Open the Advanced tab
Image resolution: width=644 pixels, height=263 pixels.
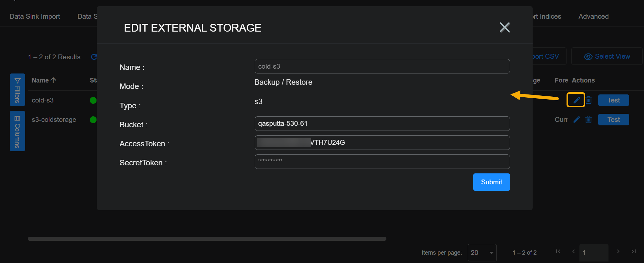pyautogui.click(x=593, y=16)
